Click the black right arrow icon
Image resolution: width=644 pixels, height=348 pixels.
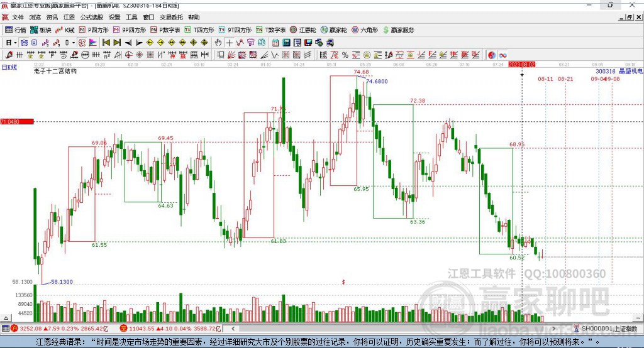coord(139,43)
